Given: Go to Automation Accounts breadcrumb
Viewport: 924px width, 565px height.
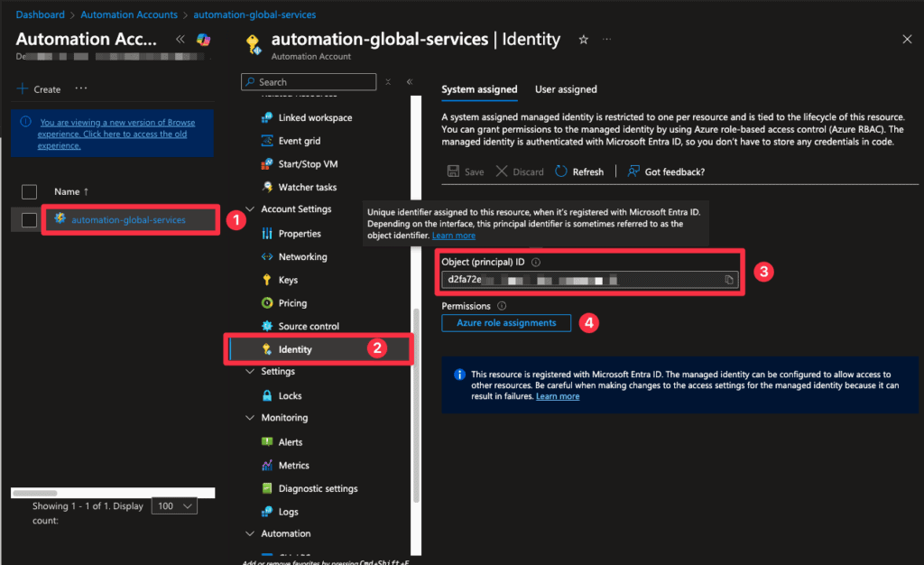Looking at the screenshot, I should click(x=129, y=14).
